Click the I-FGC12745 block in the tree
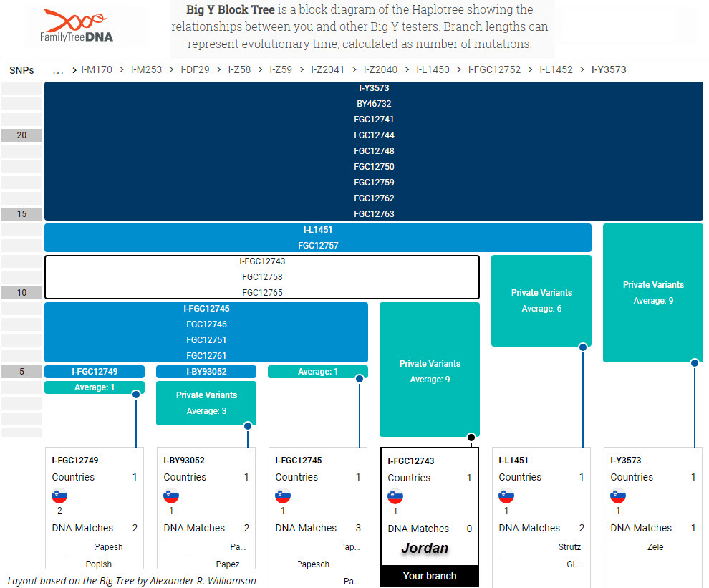The image size is (709, 588). [x=206, y=332]
